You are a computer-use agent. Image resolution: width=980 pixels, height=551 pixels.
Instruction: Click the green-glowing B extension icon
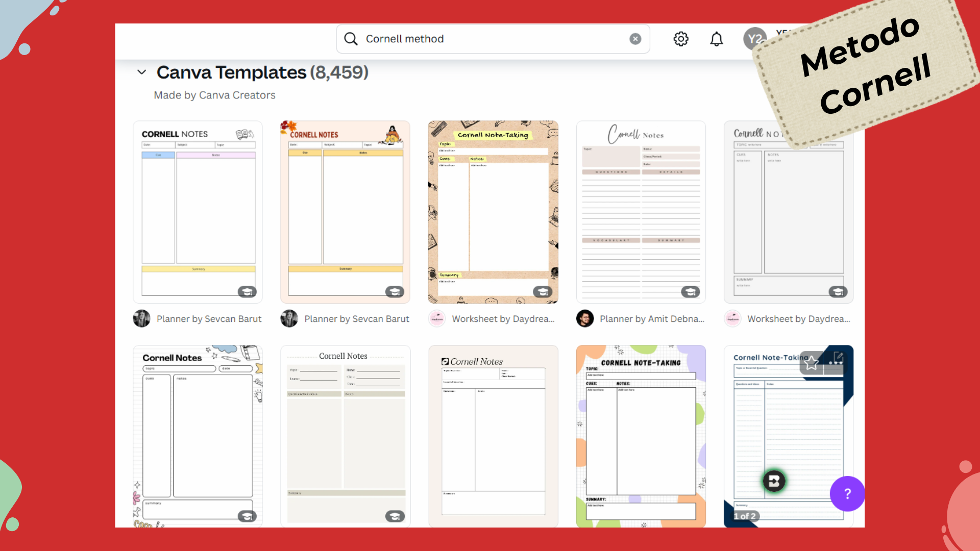774,481
